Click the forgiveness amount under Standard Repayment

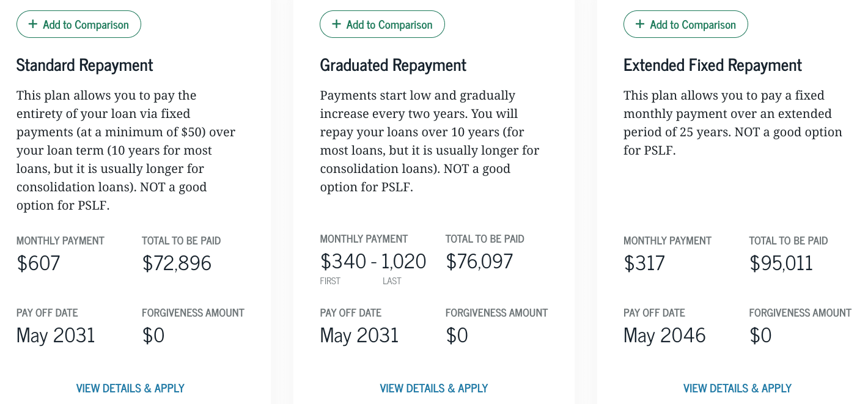click(x=153, y=335)
